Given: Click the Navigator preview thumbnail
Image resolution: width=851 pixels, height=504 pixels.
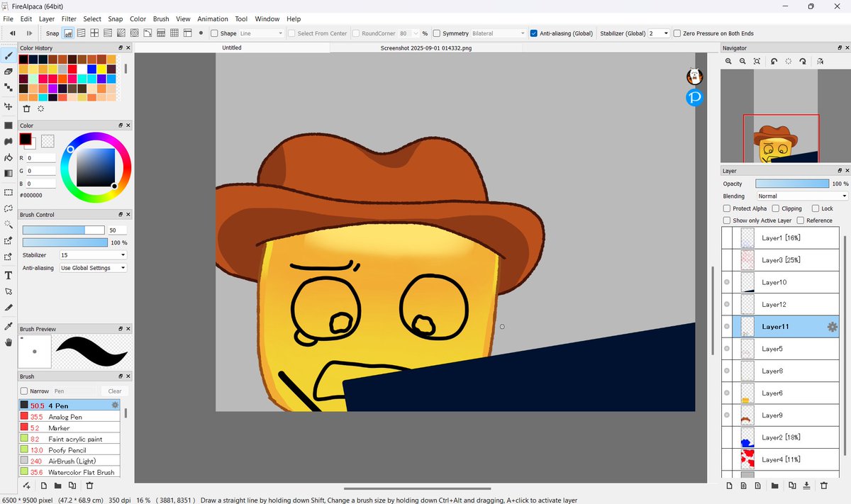Looking at the screenshot, I should pos(784,116).
